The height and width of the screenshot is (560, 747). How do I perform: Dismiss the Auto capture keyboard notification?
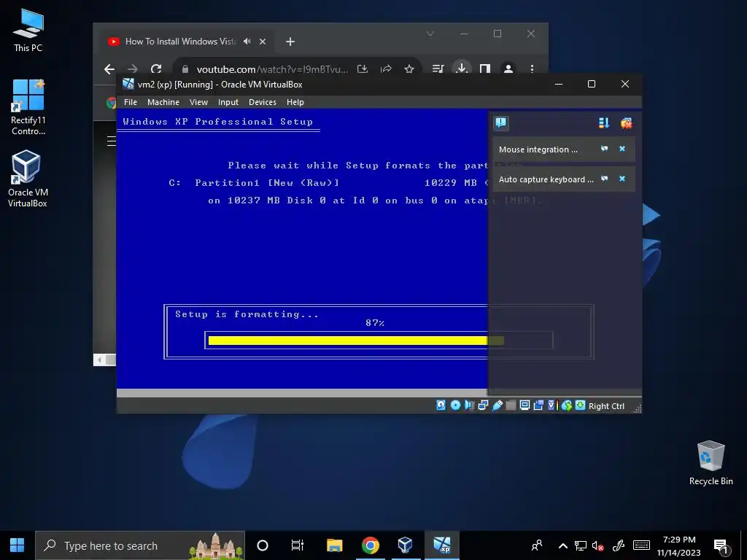pyautogui.click(x=622, y=179)
